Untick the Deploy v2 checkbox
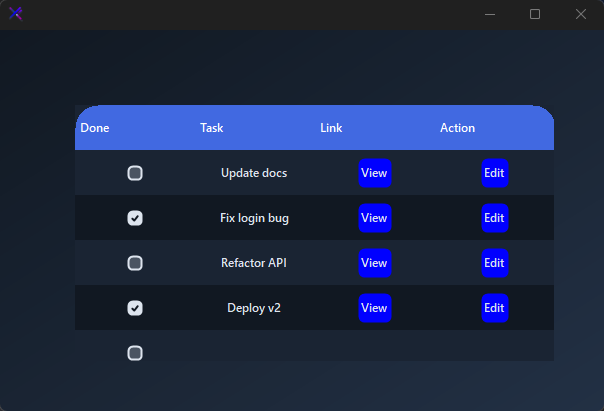This screenshot has width=604, height=411. pyautogui.click(x=135, y=308)
